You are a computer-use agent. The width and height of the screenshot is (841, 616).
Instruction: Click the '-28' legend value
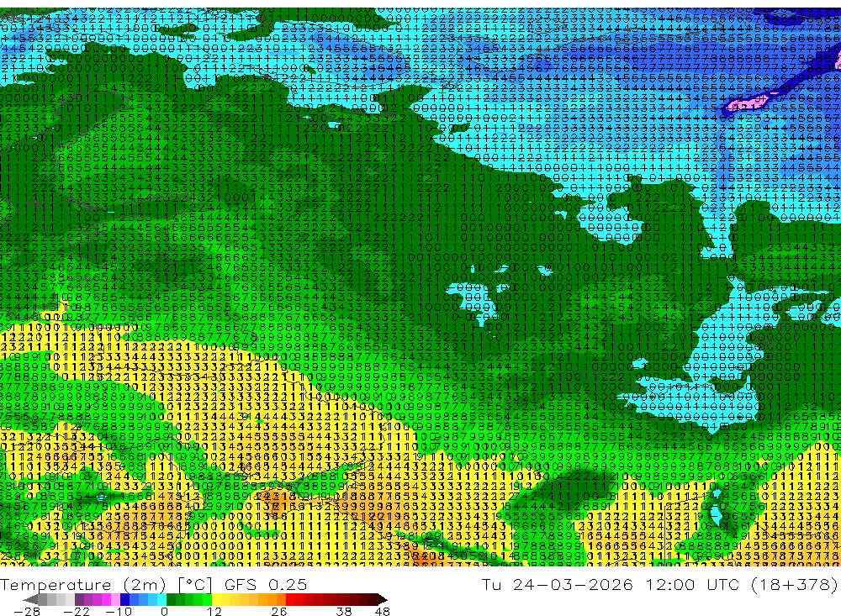27,612
